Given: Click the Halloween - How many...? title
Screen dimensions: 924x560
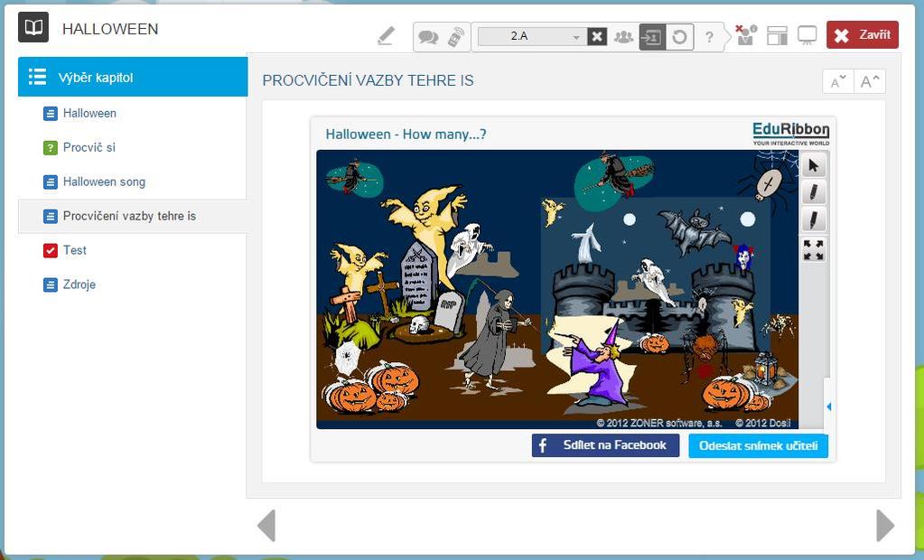Looking at the screenshot, I should point(406,135).
